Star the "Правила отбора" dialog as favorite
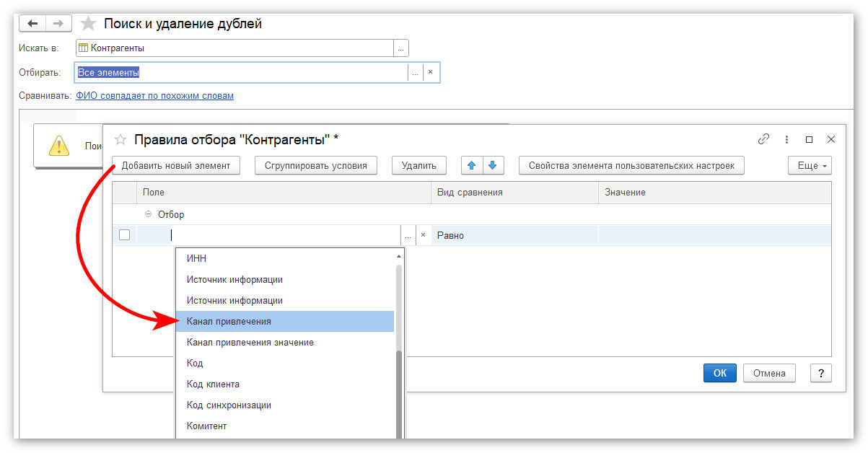The width and height of the screenshot is (868, 453). (x=120, y=139)
